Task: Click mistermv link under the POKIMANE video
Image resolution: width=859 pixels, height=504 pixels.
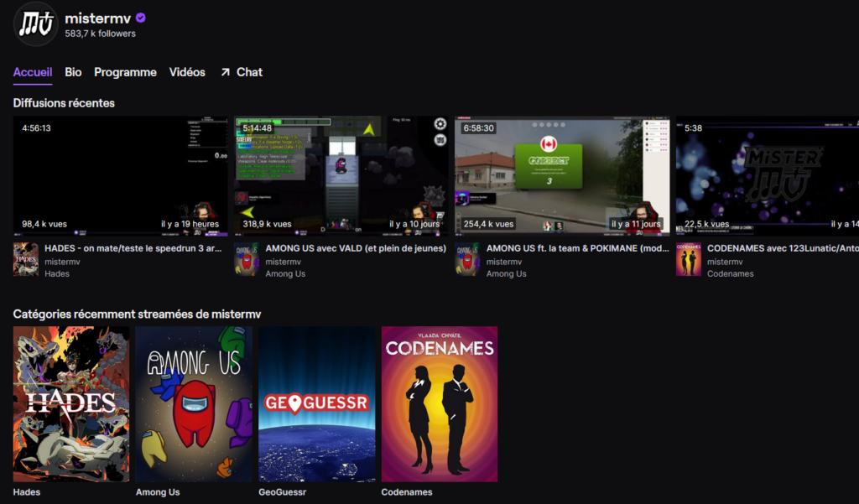Action: 504,262
